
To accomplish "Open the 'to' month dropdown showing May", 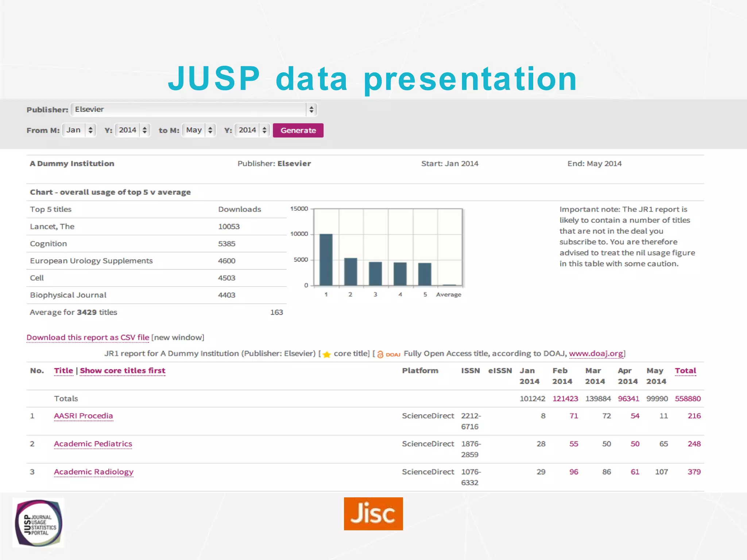I will (199, 130).
